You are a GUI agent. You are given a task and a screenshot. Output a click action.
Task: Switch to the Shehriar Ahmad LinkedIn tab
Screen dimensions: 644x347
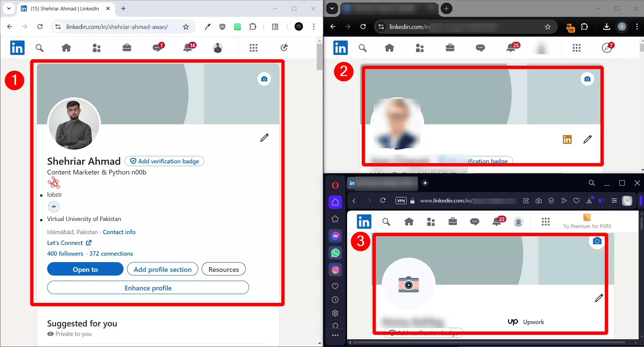(x=64, y=8)
